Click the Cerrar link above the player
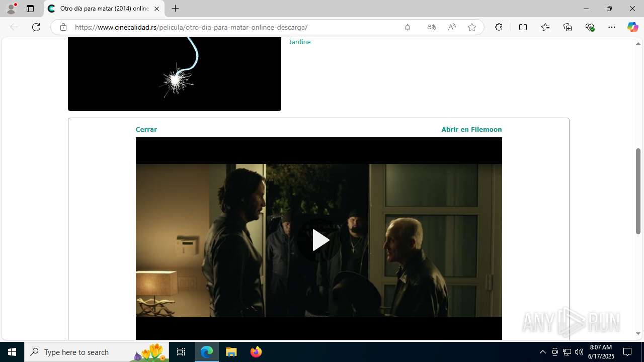 pos(146,129)
